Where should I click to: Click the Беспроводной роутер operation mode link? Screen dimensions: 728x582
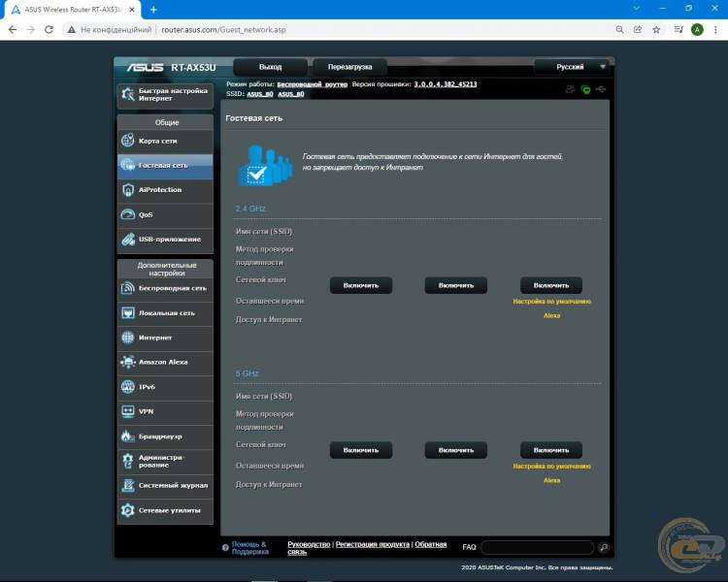point(312,84)
